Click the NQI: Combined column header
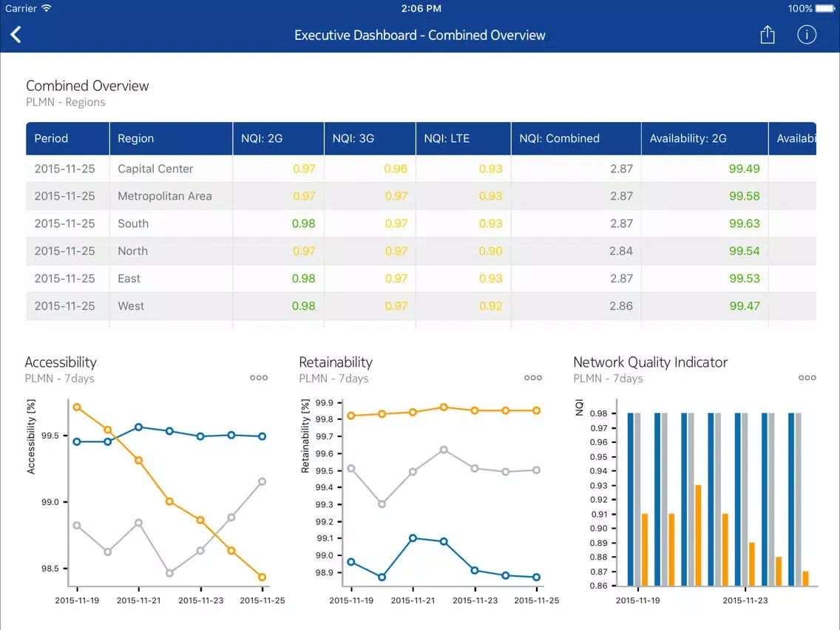The image size is (840, 630). [x=559, y=138]
